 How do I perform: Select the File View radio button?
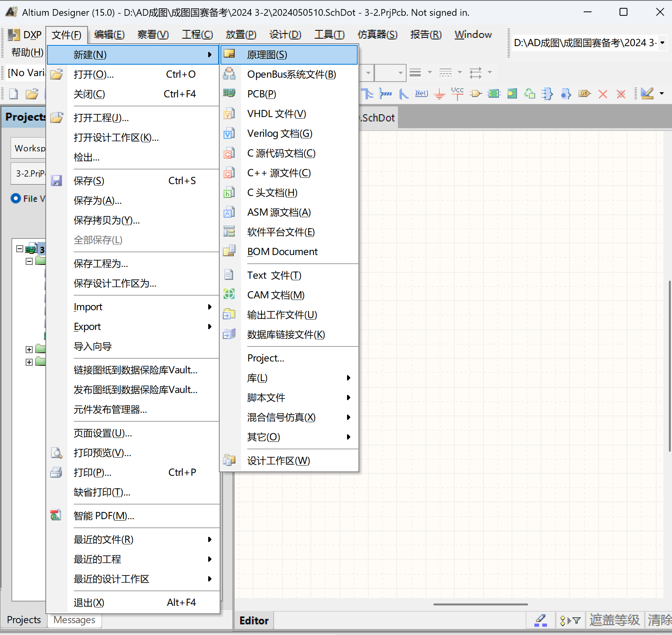pyautogui.click(x=16, y=198)
